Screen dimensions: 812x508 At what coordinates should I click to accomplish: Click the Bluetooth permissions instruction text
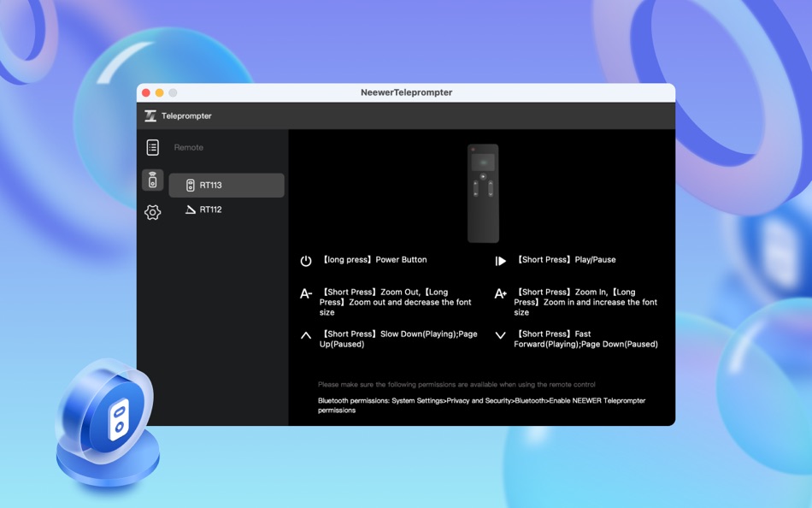(483, 404)
